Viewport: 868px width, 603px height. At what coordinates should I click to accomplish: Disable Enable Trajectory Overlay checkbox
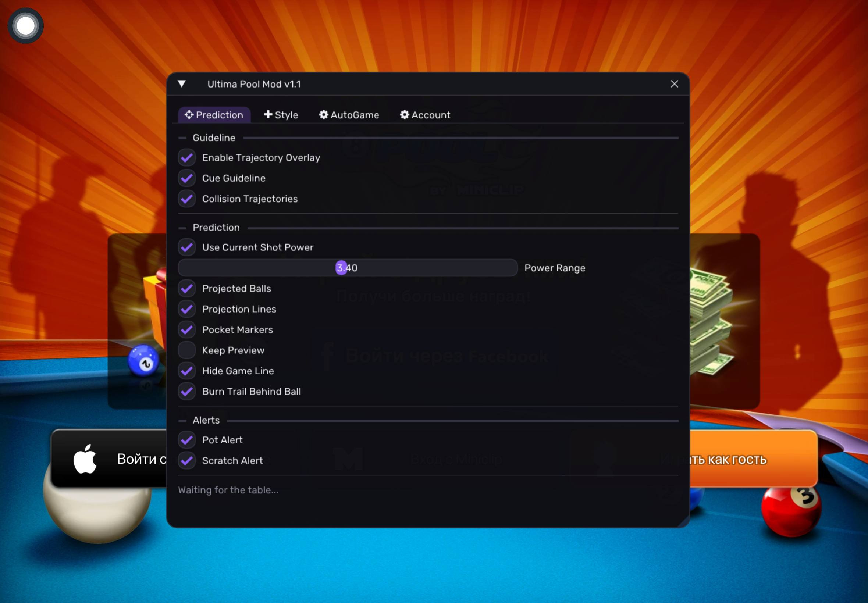(x=187, y=157)
